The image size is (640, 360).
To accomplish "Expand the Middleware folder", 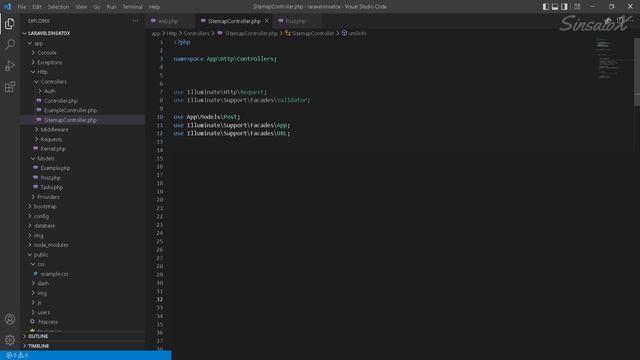I will [x=54, y=129].
